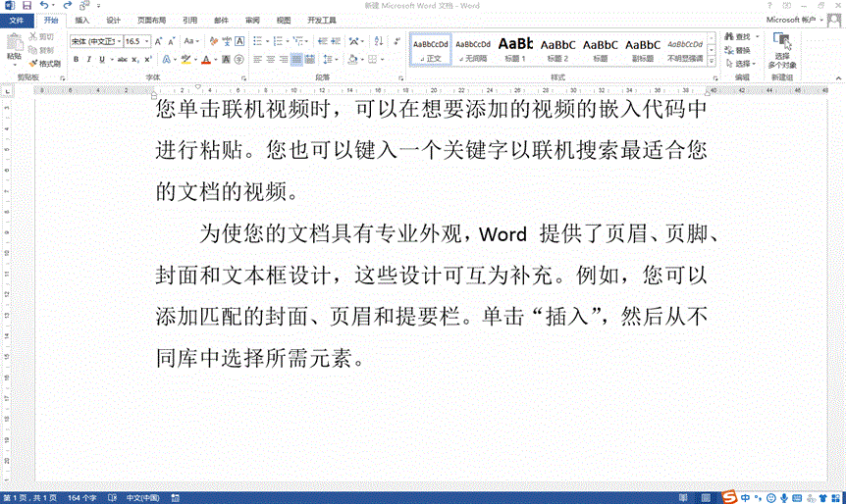Switch to the 页面布局 (Page Layout) tab
The width and height of the screenshot is (846, 504).
click(151, 20)
